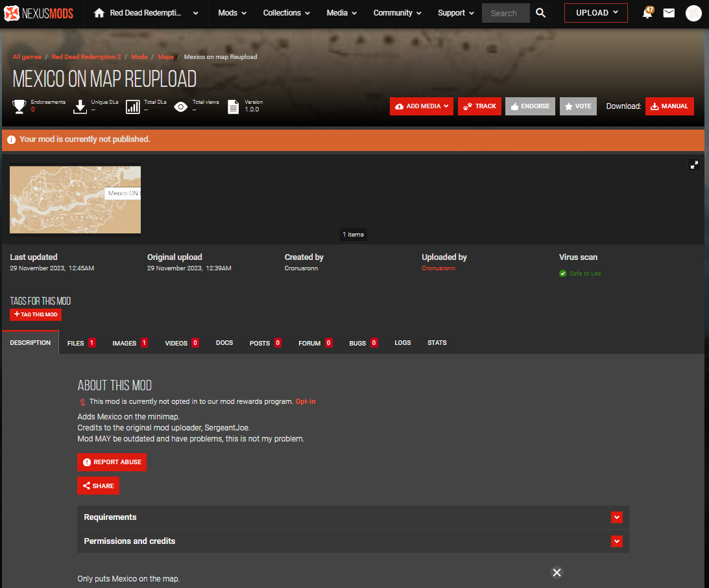The width and height of the screenshot is (709, 588).
Task: Click the Manual download button
Action: [669, 106]
